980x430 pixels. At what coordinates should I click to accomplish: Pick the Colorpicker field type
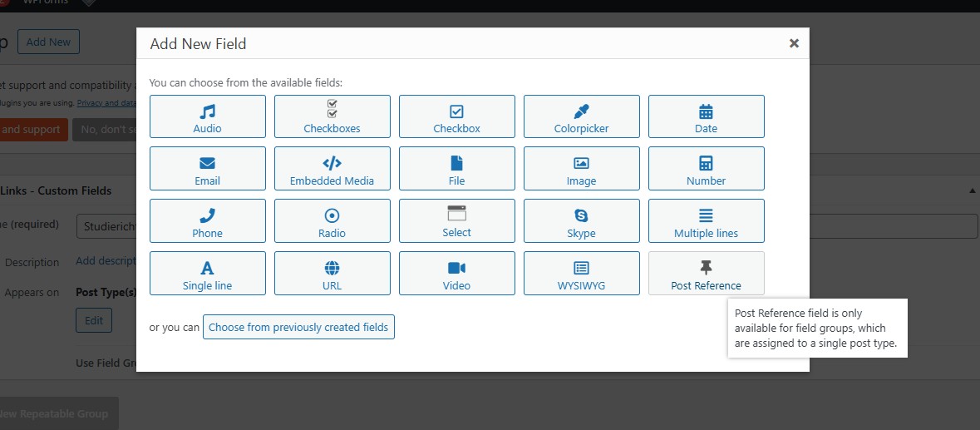coord(582,116)
